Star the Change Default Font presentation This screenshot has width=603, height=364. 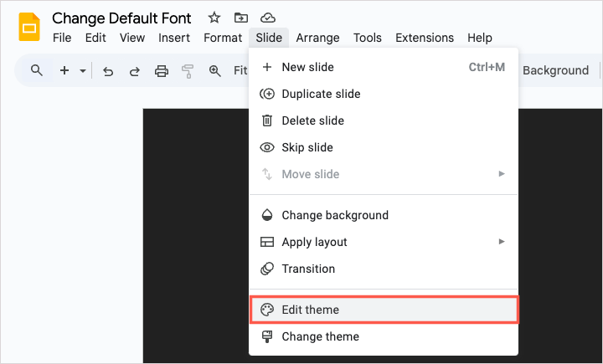[x=214, y=18]
